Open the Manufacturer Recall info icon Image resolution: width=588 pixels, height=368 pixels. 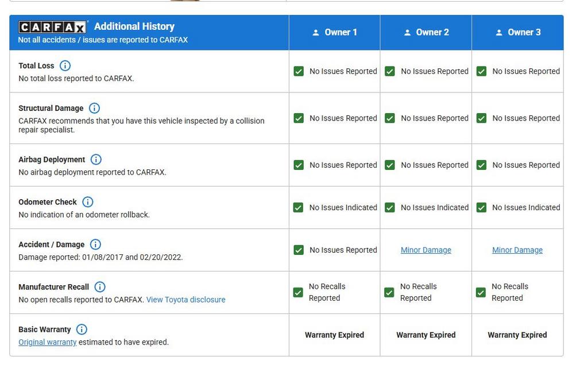100,287
